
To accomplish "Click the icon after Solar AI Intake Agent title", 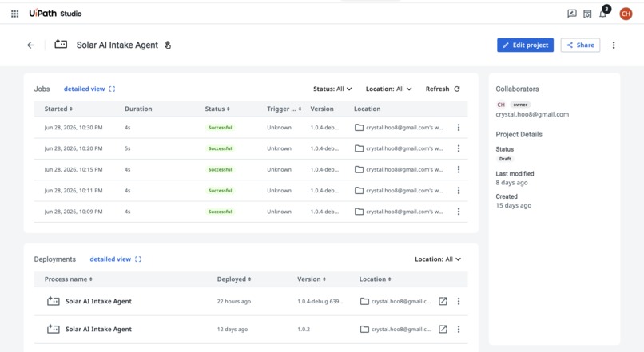I will coord(168,45).
